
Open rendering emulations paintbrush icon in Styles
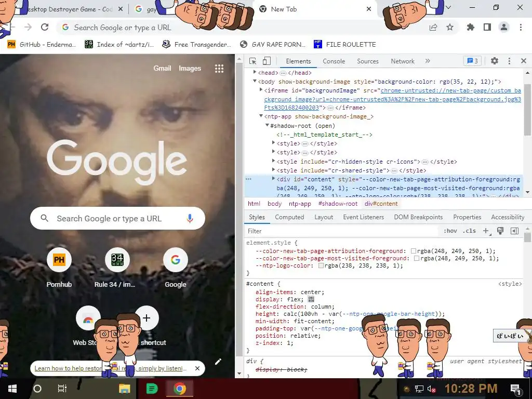500,231
